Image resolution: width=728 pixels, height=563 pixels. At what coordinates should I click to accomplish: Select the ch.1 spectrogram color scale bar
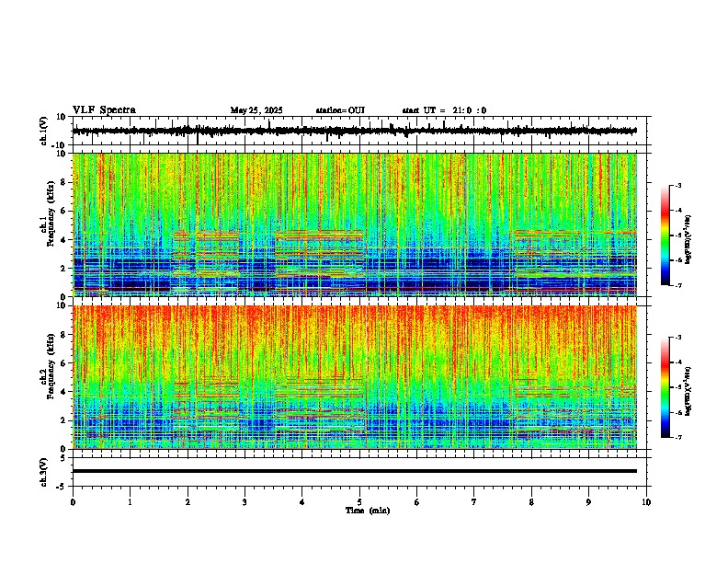(x=665, y=236)
